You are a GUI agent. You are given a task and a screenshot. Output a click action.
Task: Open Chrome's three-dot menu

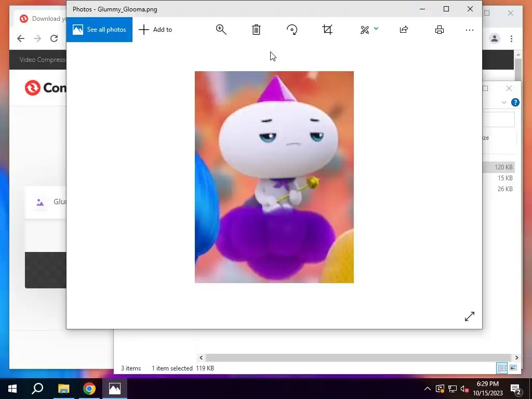[511, 38]
